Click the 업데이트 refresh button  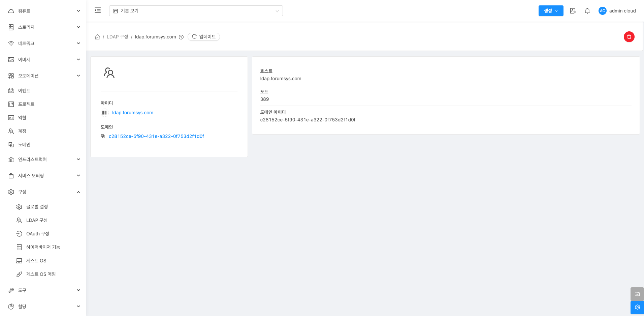click(204, 37)
